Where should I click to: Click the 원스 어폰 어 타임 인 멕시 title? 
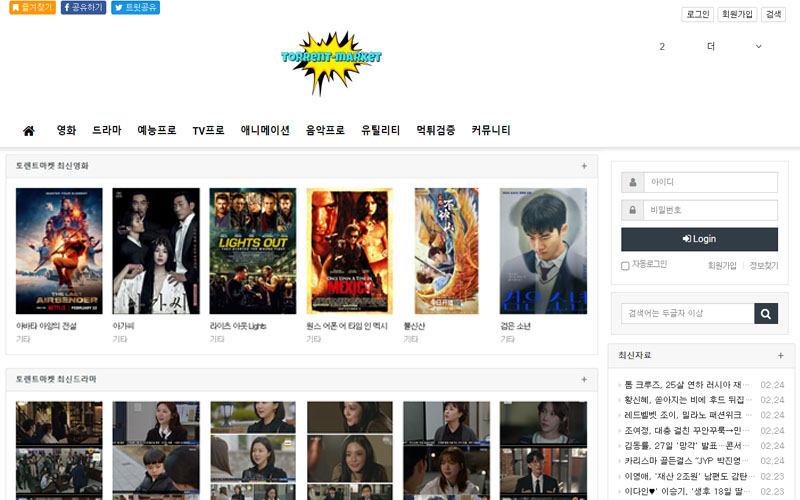click(x=347, y=326)
